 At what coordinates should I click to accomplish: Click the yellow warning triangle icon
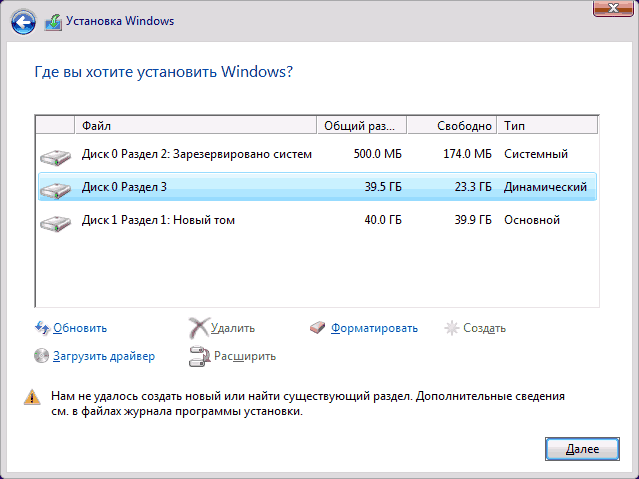32,397
